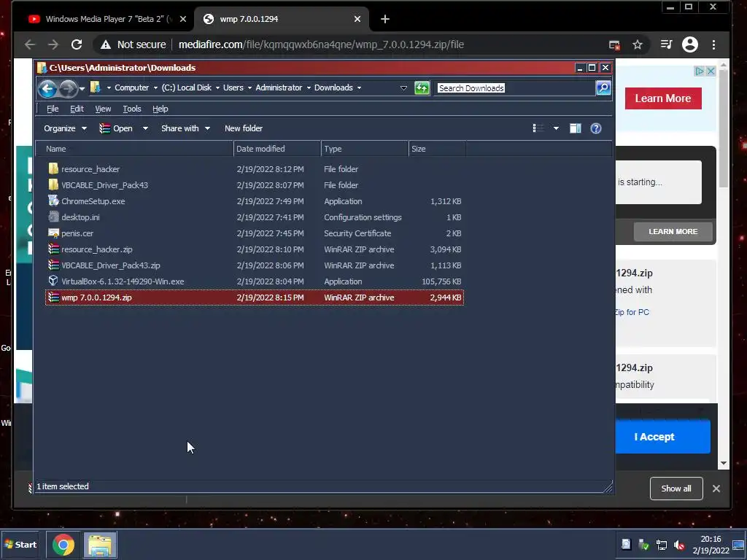The image size is (747, 560).
Task: Close the wmp 7.0.0.1294 Chrome tab
Action: pyautogui.click(x=357, y=19)
